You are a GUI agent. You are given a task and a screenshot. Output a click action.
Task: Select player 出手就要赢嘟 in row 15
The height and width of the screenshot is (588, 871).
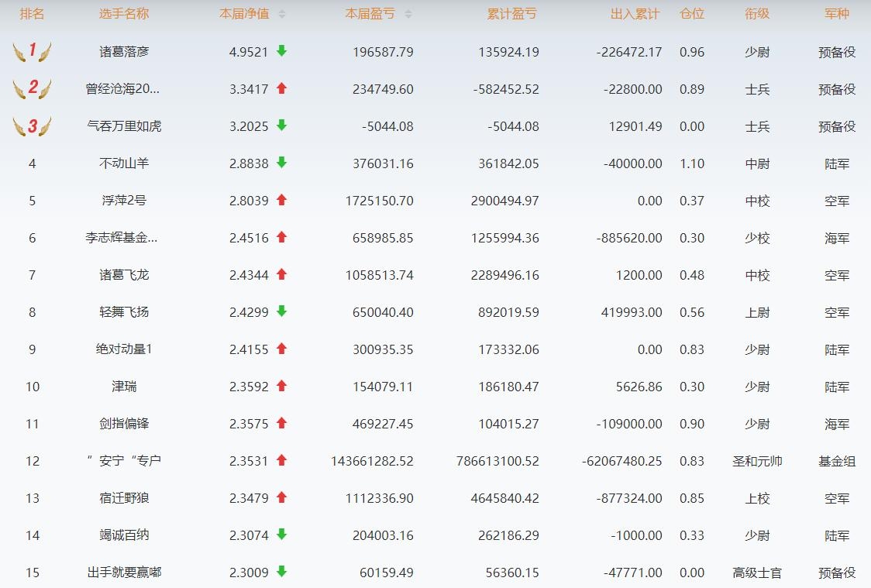pyautogui.click(x=124, y=573)
